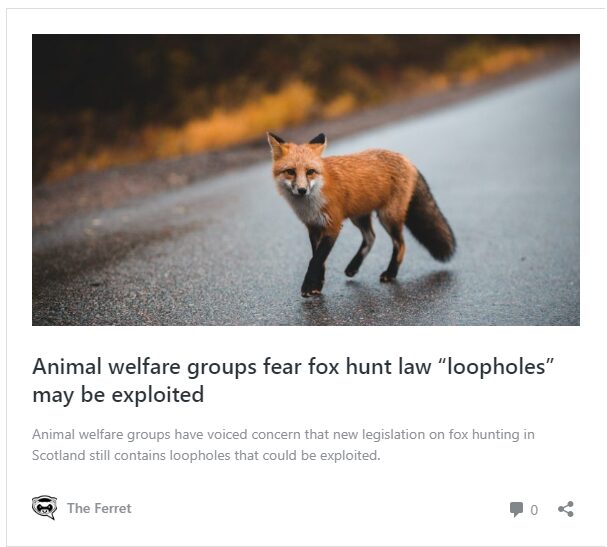The height and width of the screenshot is (547, 607).
Task: Open The Ferret publisher name link
Action: (x=99, y=508)
